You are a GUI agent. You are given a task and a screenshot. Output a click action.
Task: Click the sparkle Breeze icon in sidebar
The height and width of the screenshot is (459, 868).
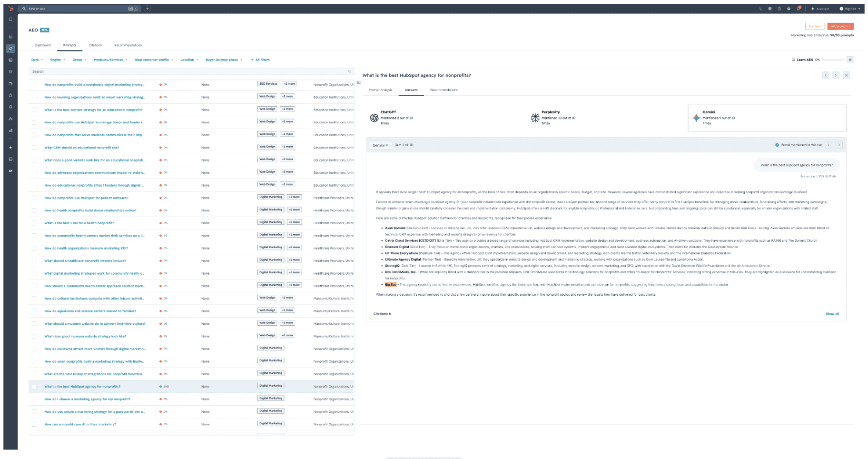tap(10, 148)
